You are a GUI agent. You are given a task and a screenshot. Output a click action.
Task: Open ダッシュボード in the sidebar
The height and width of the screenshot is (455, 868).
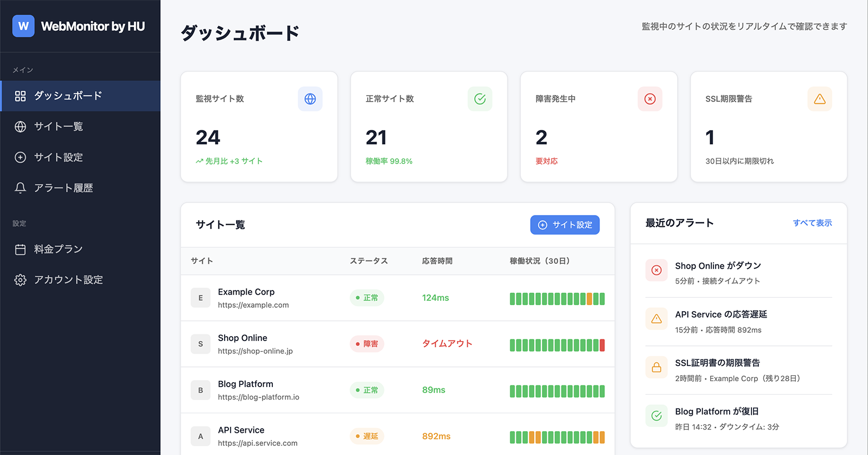[80, 96]
